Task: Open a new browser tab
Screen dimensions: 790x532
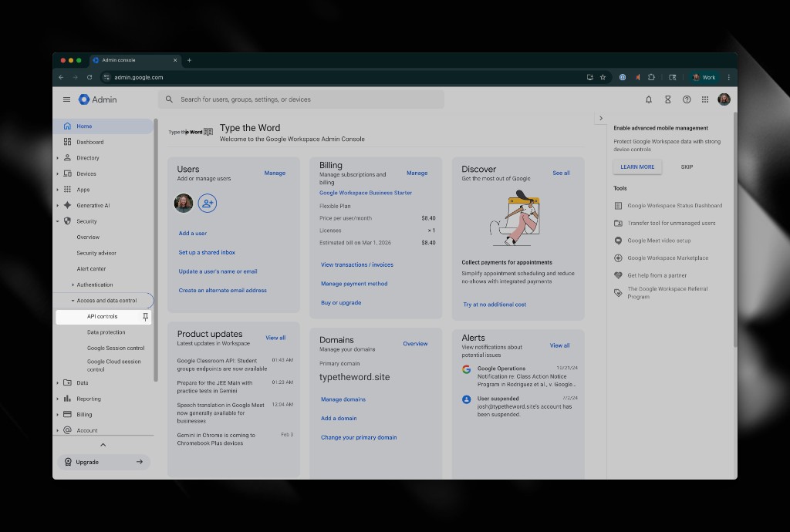Action: click(x=190, y=60)
